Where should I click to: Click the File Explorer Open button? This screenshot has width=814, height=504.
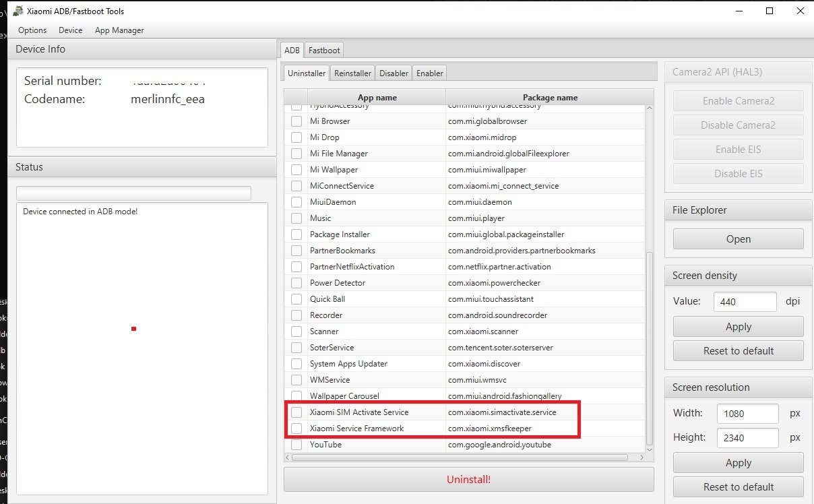739,239
